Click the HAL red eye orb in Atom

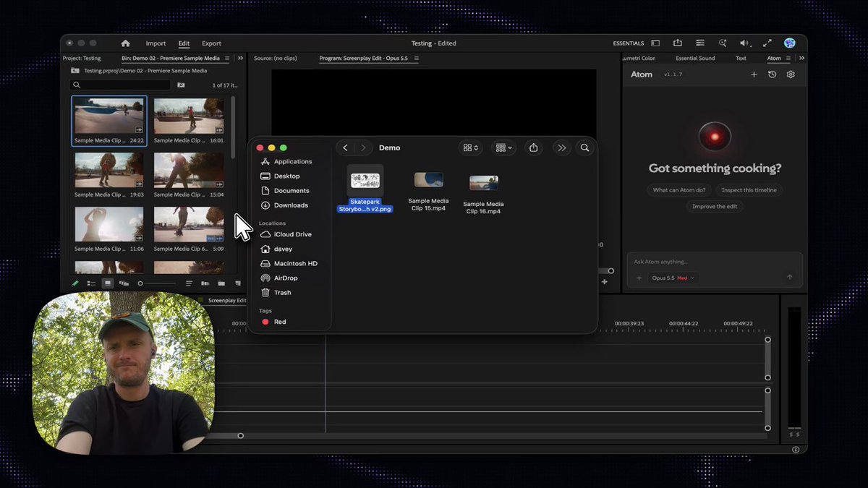[x=715, y=137]
